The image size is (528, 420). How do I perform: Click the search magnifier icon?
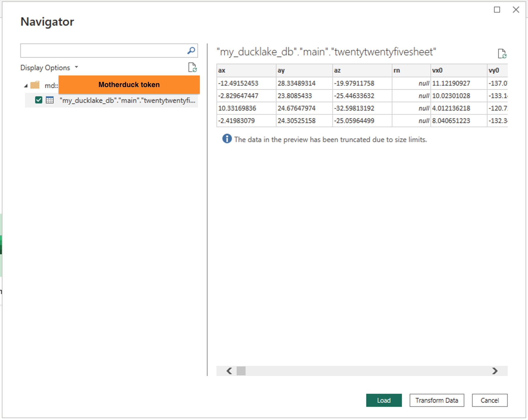pos(191,50)
